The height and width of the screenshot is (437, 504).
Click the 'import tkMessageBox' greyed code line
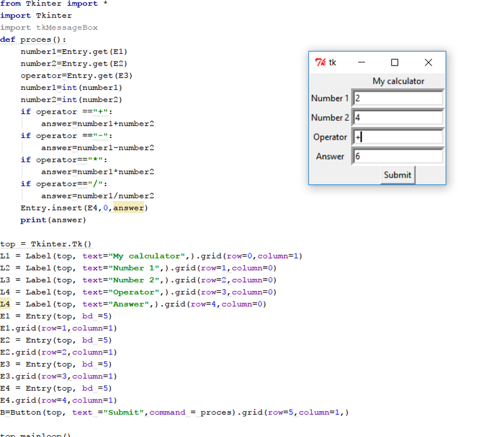50,27
